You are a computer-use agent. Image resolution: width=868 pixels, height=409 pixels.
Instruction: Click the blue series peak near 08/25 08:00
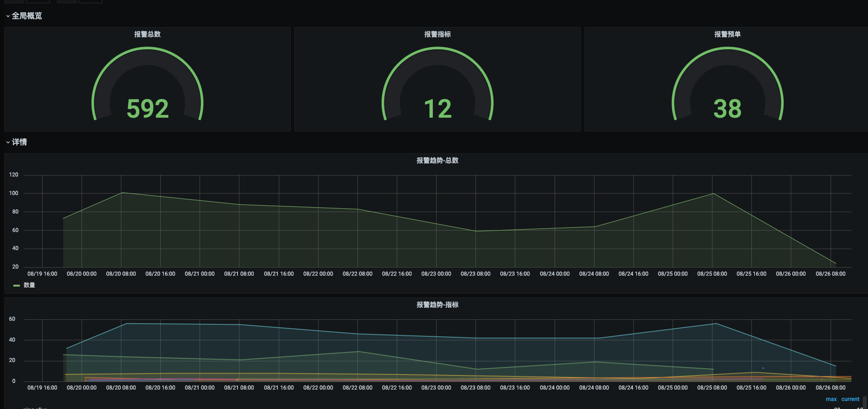[x=716, y=324]
